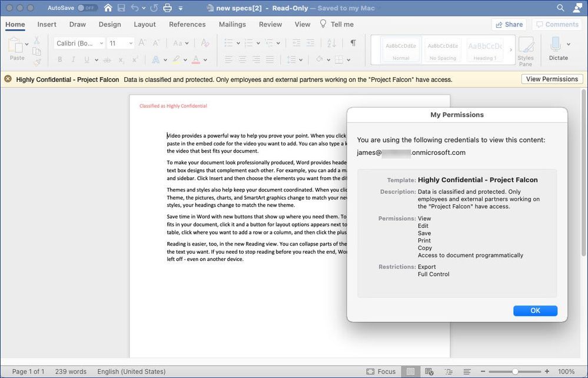Click Tell me search box

pyautogui.click(x=337, y=24)
